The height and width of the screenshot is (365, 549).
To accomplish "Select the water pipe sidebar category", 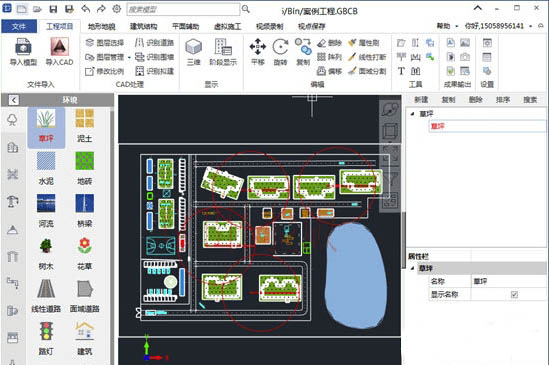I will click(13, 282).
